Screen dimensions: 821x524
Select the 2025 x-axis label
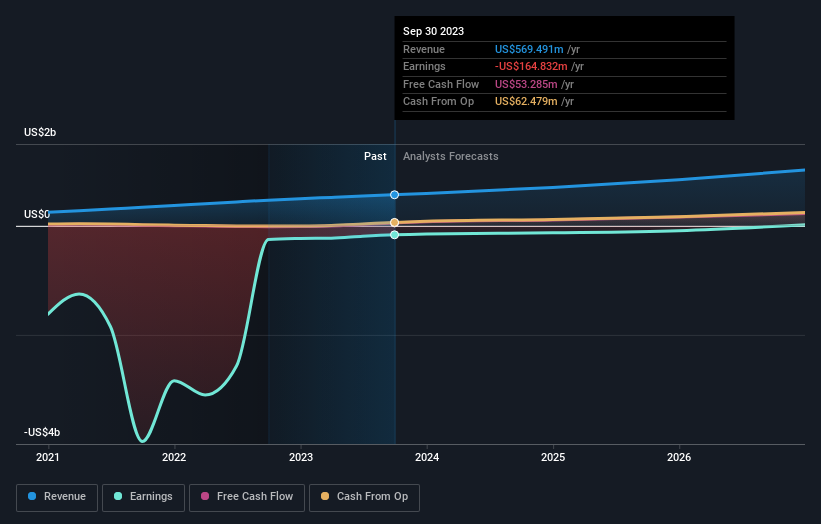click(553, 457)
